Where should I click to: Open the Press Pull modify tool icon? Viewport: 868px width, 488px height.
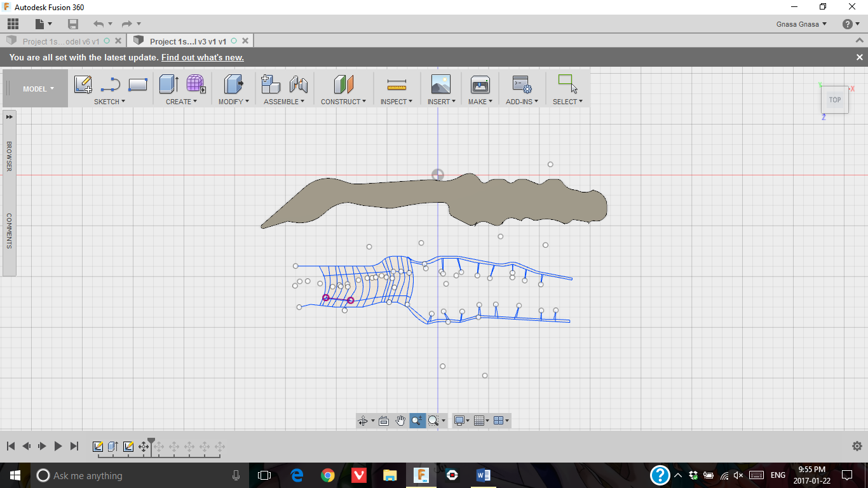(x=233, y=84)
